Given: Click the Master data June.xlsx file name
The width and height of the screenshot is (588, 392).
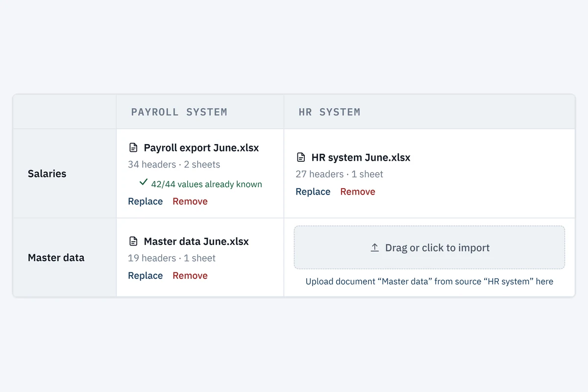Looking at the screenshot, I should point(196,241).
